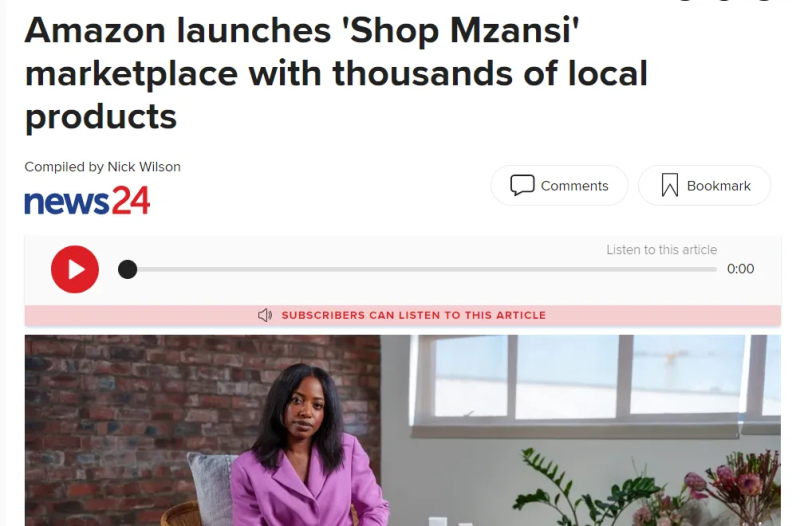
Task: Click the 0:00 audio time display
Action: [740, 269]
